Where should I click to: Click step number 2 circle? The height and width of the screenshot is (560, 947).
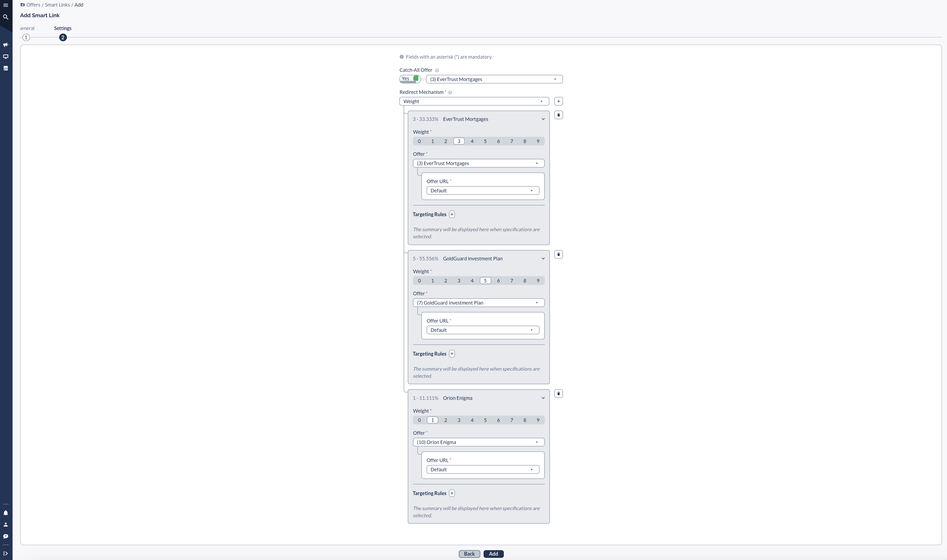point(63,37)
